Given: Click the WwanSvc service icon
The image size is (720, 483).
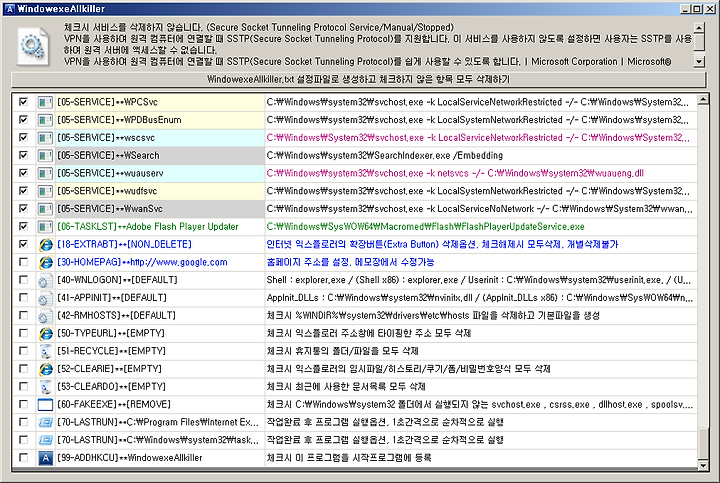Looking at the screenshot, I should 45,209.
